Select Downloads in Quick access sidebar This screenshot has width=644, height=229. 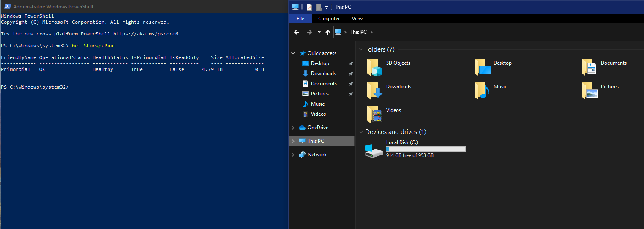point(323,74)
